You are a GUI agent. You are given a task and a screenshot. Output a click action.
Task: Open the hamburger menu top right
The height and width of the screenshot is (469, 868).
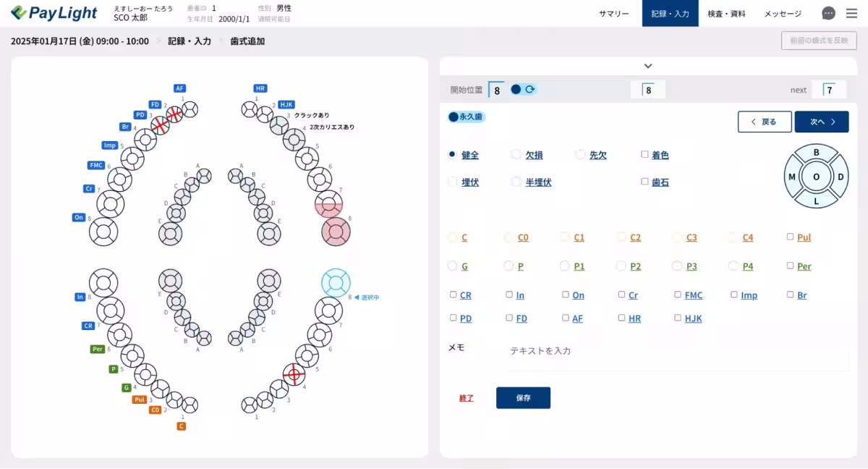click(x=851, y=12)
